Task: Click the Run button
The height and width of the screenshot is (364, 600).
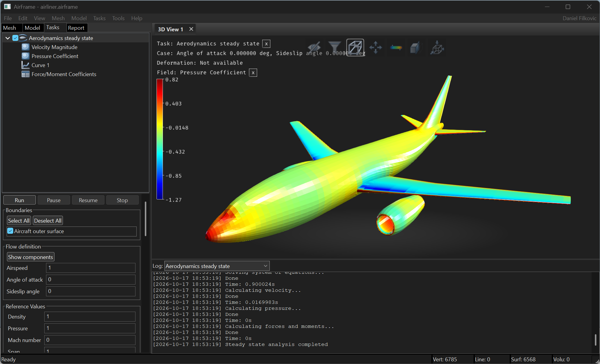Action: [x=19, y=200]
